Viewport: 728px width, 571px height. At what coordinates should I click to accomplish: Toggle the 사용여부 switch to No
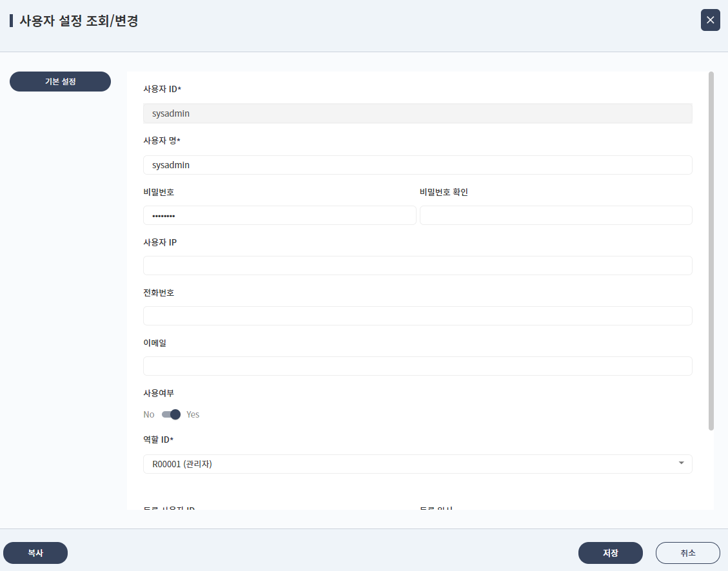(172, 414)
